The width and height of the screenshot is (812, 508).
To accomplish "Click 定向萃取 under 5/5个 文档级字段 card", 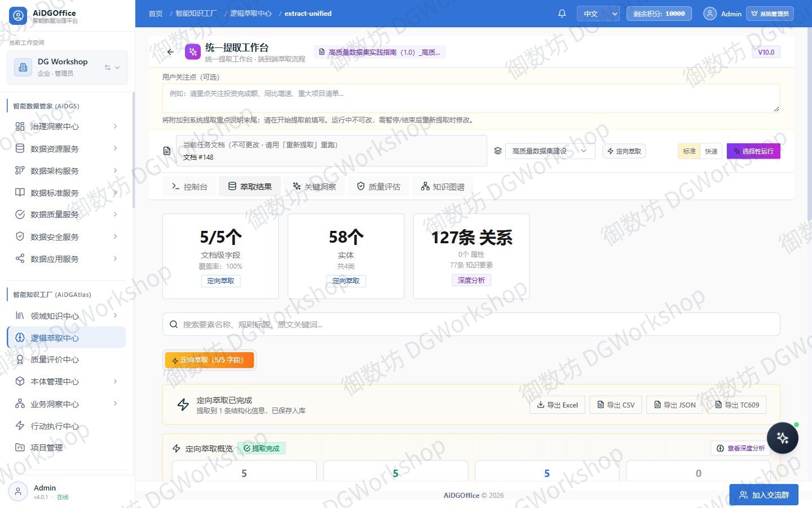I will click(220, 281).
